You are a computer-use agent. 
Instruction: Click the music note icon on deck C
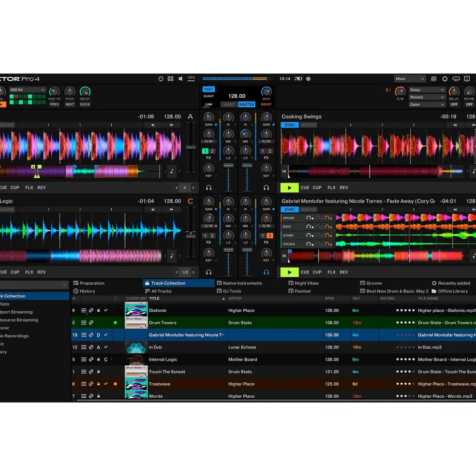coord(172,256)
